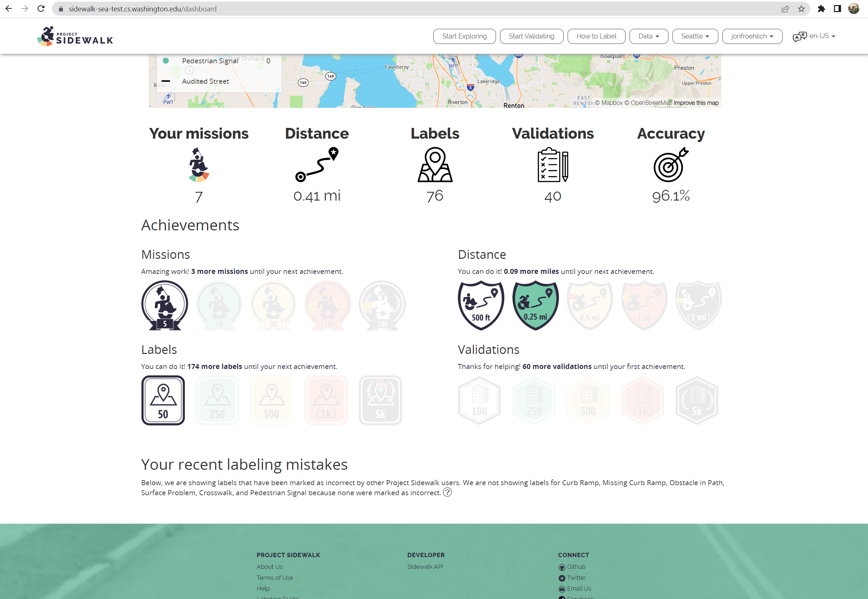868x599 pixels.
Task: Expand the Data dropdown
Action: (648, 36)
